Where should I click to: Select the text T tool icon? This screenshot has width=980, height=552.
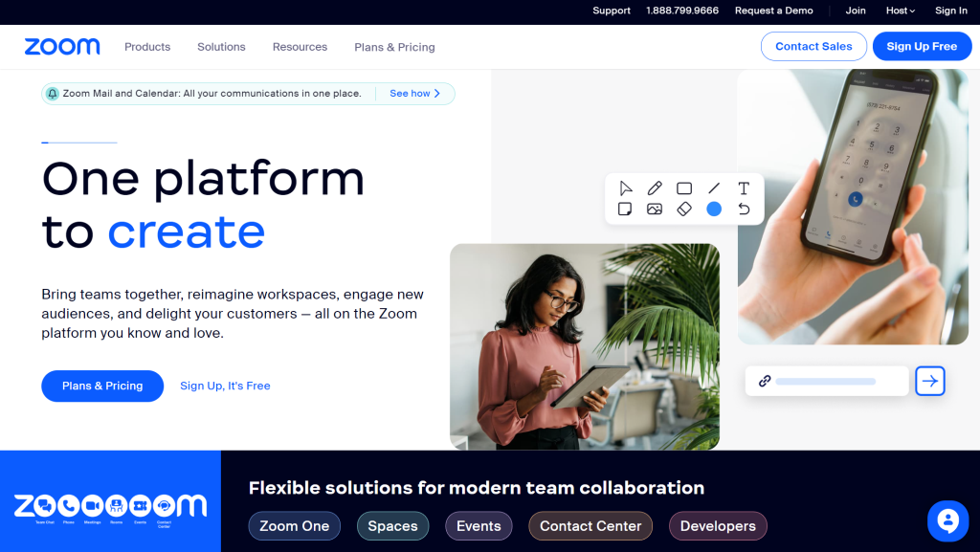coord(743,188)
